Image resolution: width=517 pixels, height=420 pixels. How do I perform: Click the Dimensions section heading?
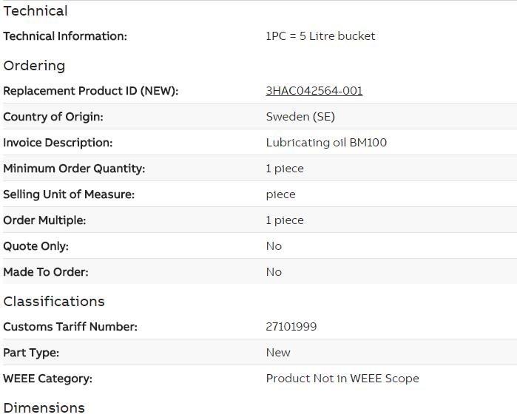(x=44, y=408)
